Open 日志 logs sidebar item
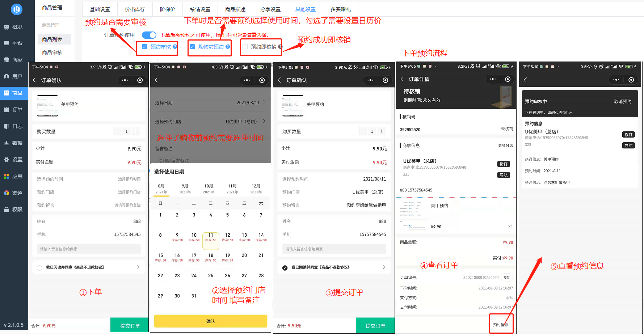Image resolution: width=644 pixels, height=334 pixels. 13,126
